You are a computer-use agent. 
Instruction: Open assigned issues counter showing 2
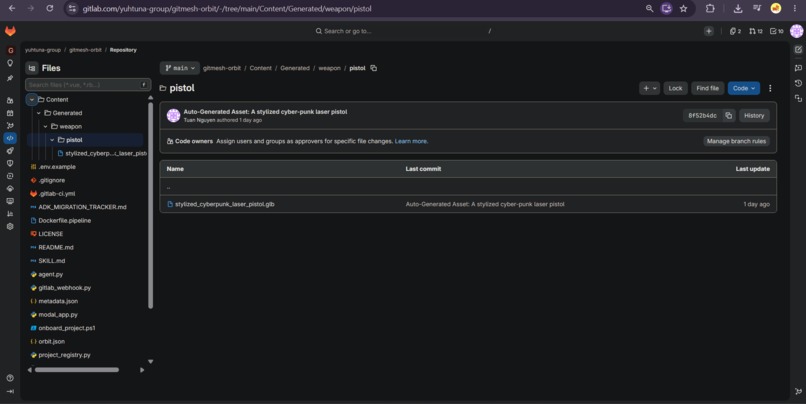[736, 31]
